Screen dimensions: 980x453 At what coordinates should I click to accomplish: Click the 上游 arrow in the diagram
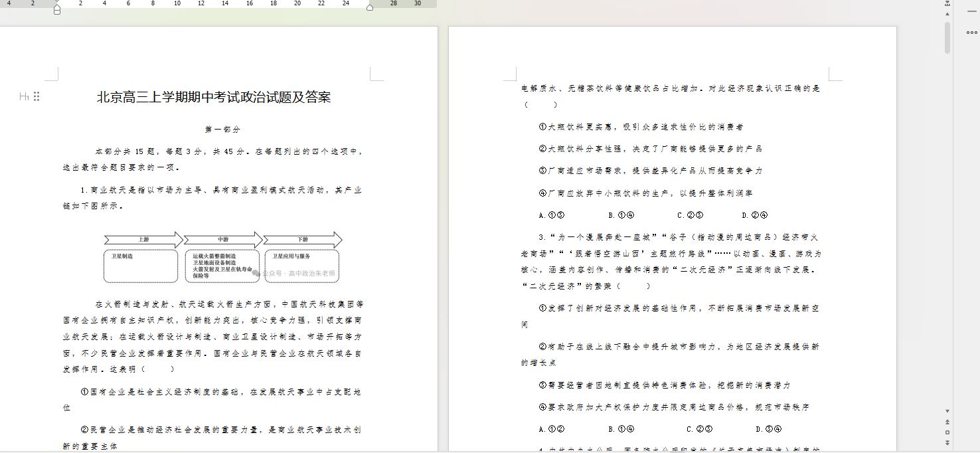[143, 239]
